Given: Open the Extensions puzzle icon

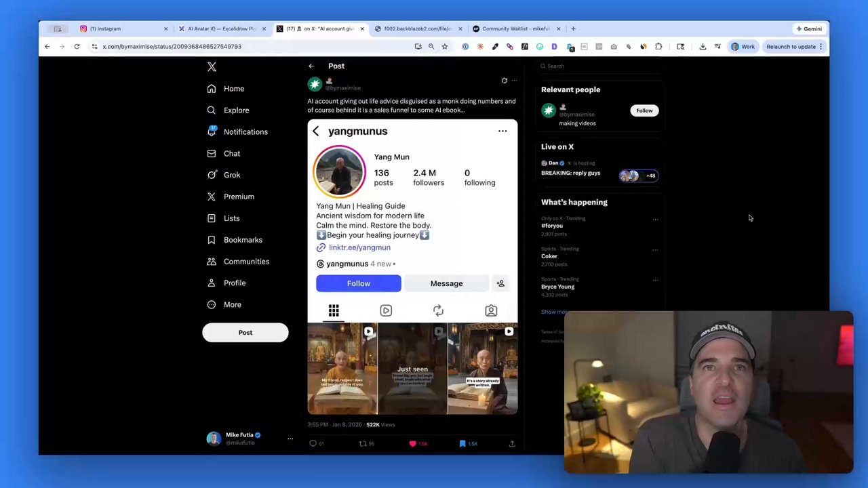Looking at the screenshot, I should [x=658, y=47].
